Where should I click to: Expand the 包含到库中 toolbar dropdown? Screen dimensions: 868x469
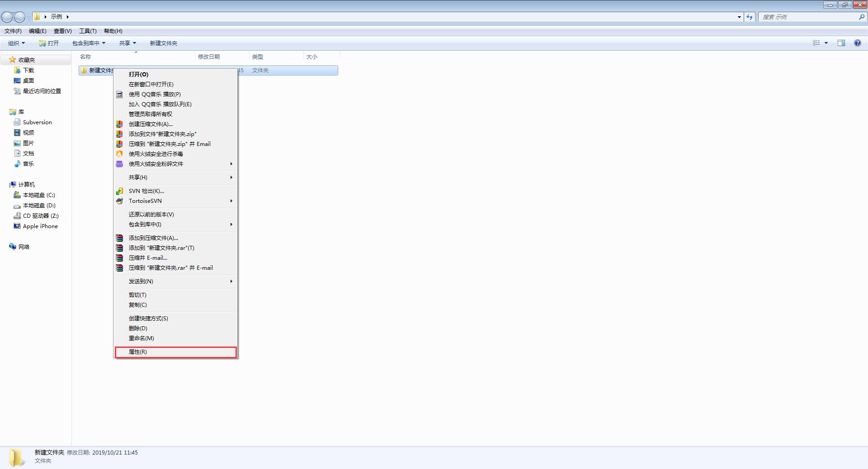tap(89, 43)
